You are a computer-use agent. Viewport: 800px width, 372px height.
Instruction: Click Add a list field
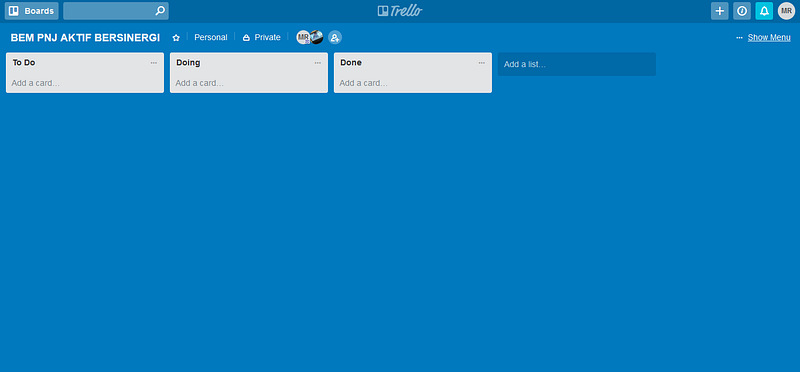pos(577,64)
